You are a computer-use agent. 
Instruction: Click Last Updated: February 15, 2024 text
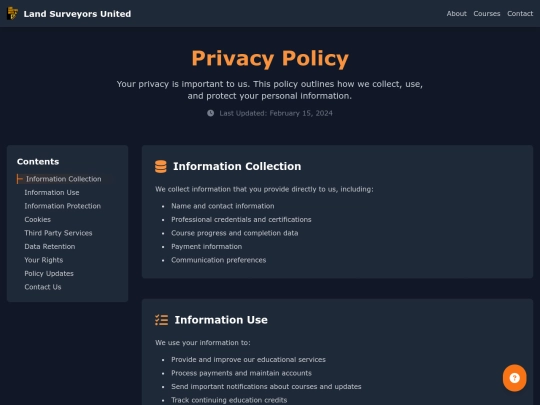[276, 113]
